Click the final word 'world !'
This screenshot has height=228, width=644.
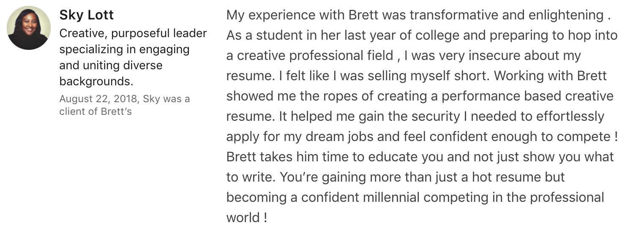pyautogui.click(x=247, y=218)
